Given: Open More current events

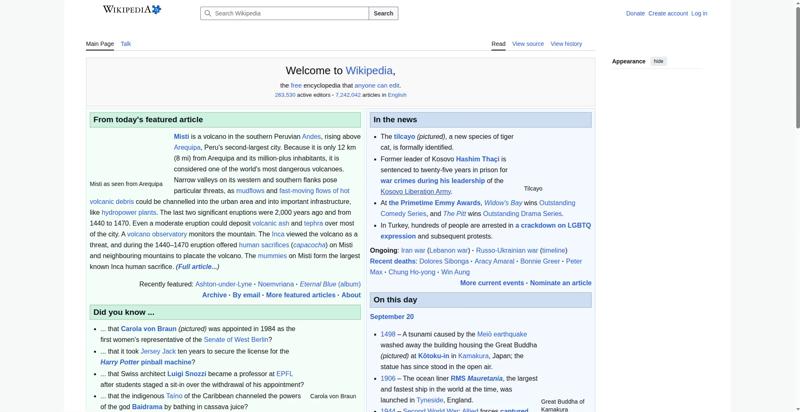Looking at the screenshot, I should [x=492, y=283].
